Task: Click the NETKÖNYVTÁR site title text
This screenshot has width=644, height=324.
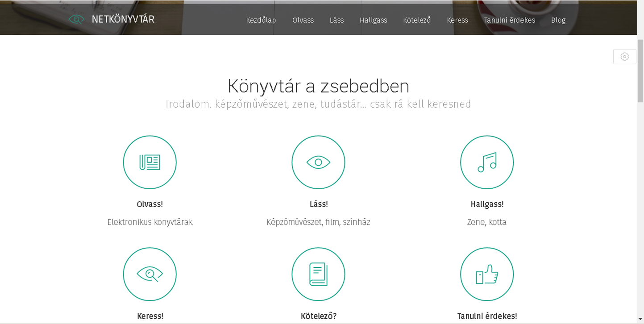Action: click(123, 19)
